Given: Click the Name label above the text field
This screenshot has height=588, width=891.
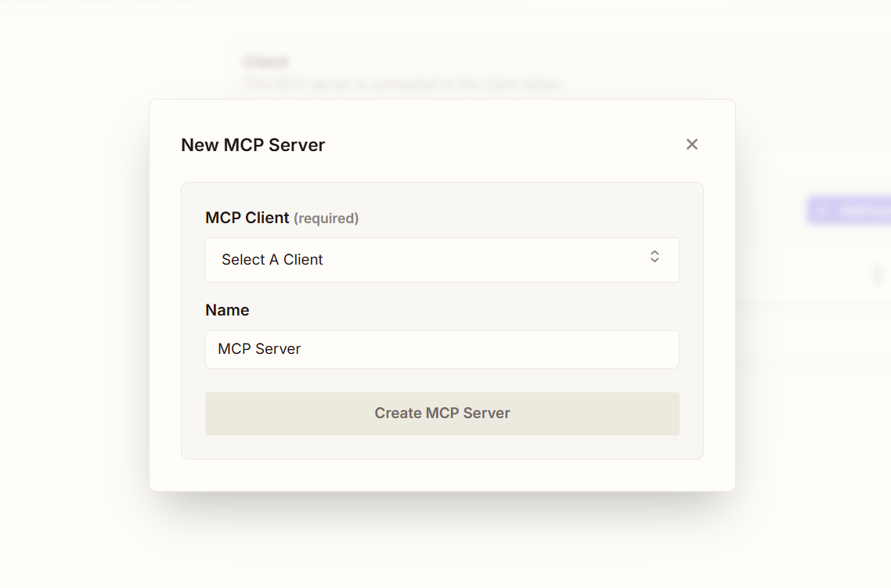Looking at the screenshot, I should pyautogui.click(x=227, y=310).
